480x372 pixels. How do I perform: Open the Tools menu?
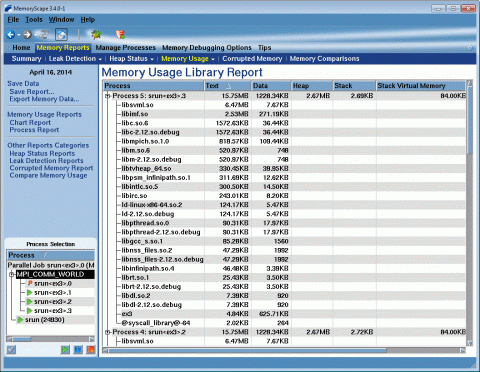pos(34,20)
